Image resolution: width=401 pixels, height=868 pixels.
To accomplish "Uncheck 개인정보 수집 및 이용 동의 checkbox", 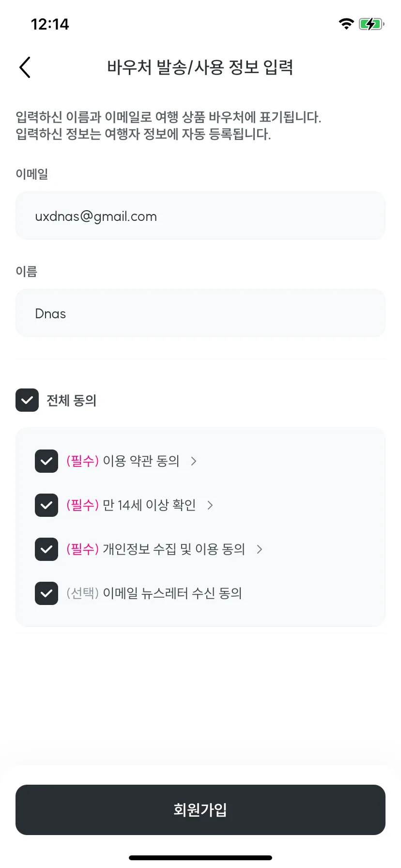I will click(x=46, y=549).
